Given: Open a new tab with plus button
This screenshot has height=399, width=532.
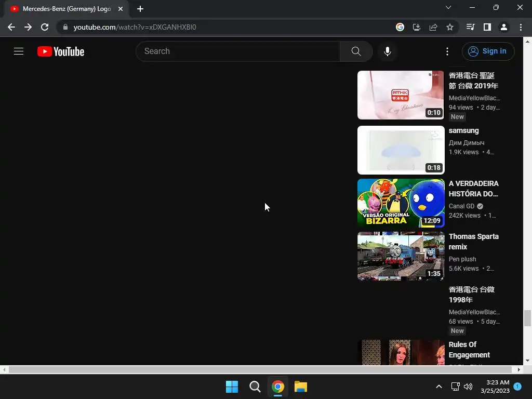Looking at the screenshot, I should point(140,9).
